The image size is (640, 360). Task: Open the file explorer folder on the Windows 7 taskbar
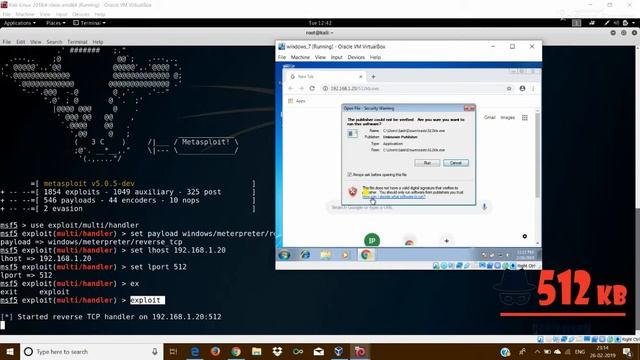pyautogui.click(x=325, y=255)
